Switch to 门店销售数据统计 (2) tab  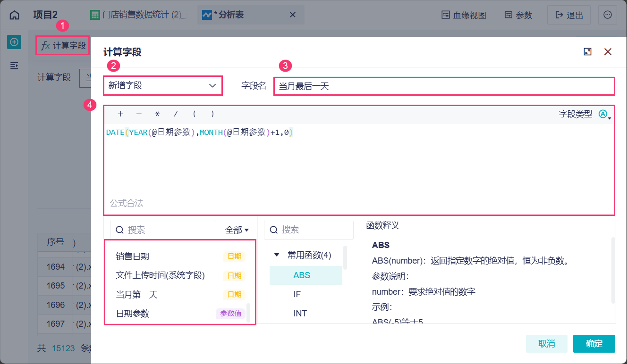pos(138,15)
